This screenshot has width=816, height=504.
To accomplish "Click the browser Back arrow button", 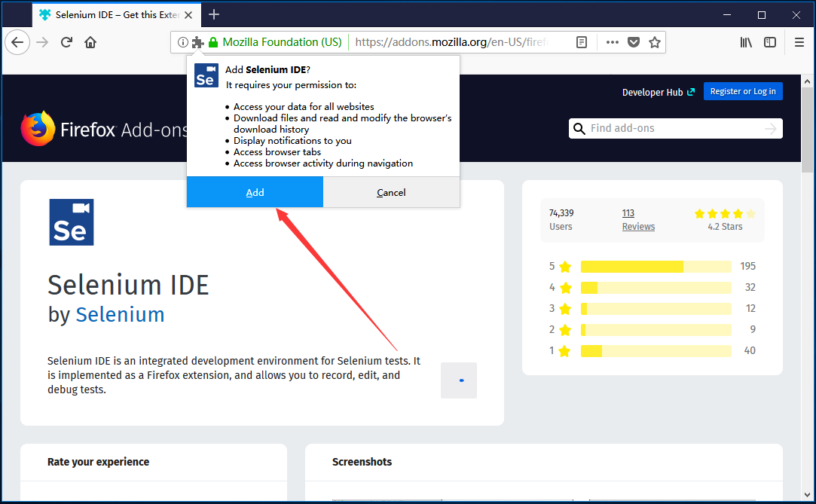I will click(x=17, y=42).
